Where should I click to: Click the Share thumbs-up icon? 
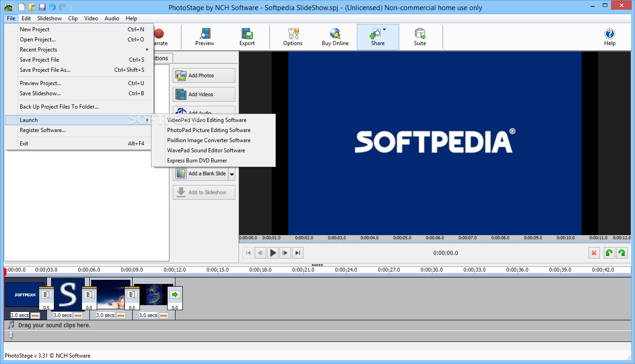click(376, 33)
